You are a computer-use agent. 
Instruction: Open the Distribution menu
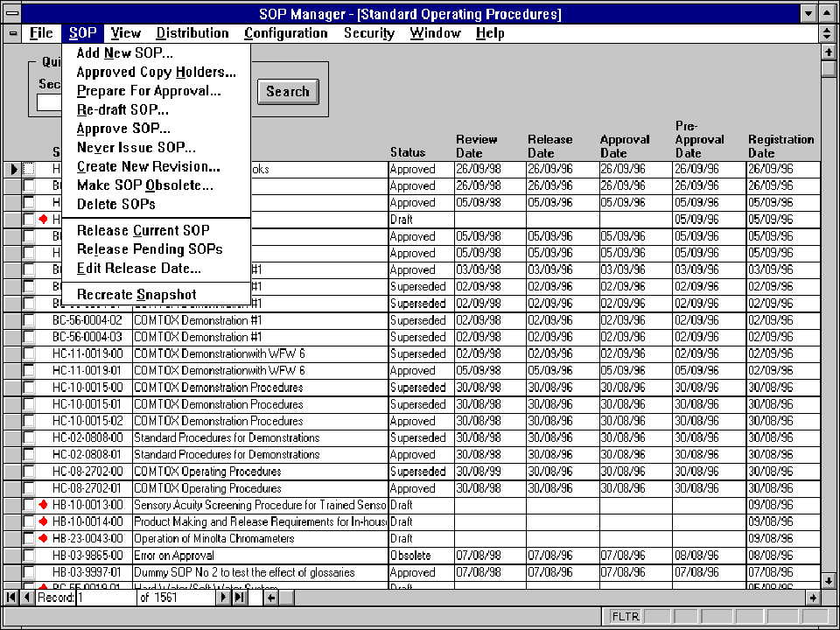pyautogui.click(x=192, y=33)
